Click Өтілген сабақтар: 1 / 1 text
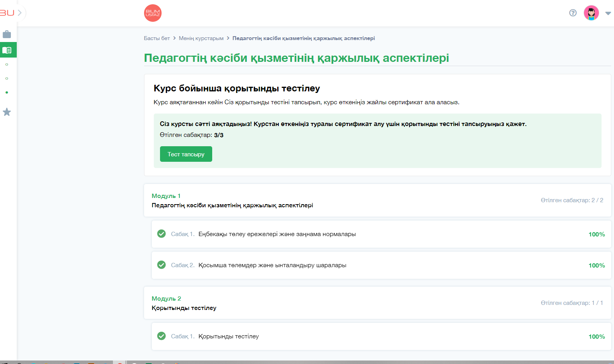The width and height of the screenshot is (614, 364). 572,303
